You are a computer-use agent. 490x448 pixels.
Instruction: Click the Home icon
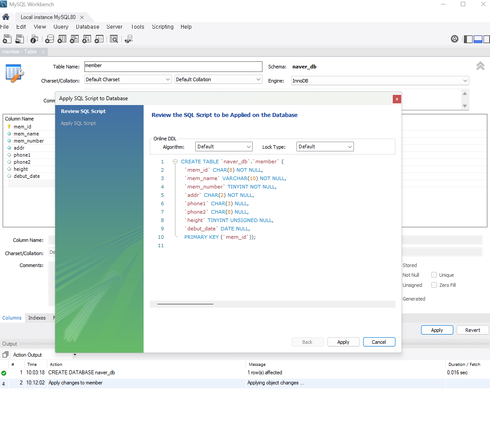[6, 17]
